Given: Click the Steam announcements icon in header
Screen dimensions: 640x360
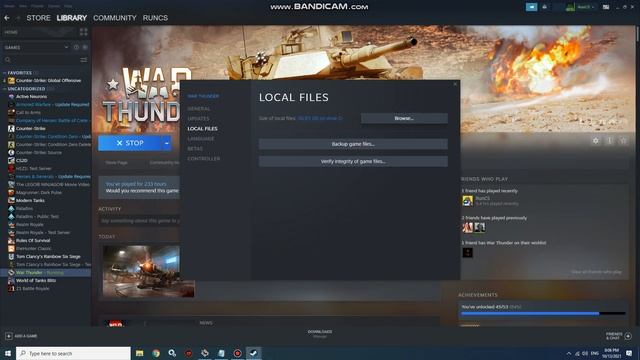Looking at the screenshot, I should tap(531, 7).
